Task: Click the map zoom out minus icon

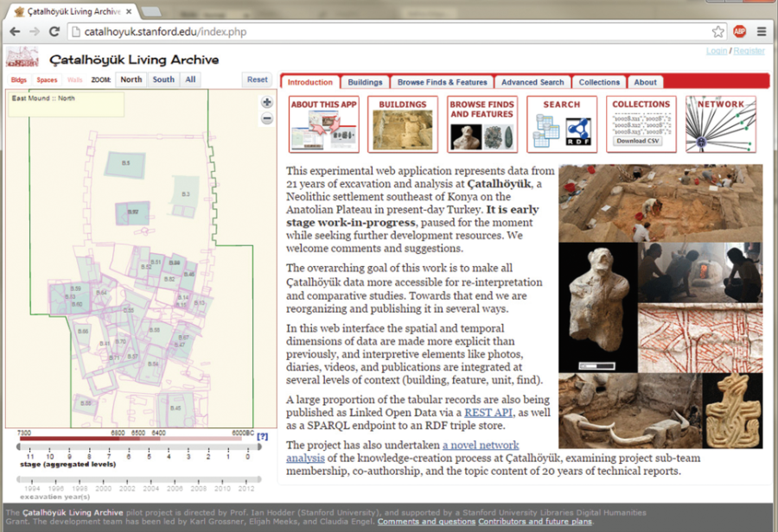Action: coord(267,118)
